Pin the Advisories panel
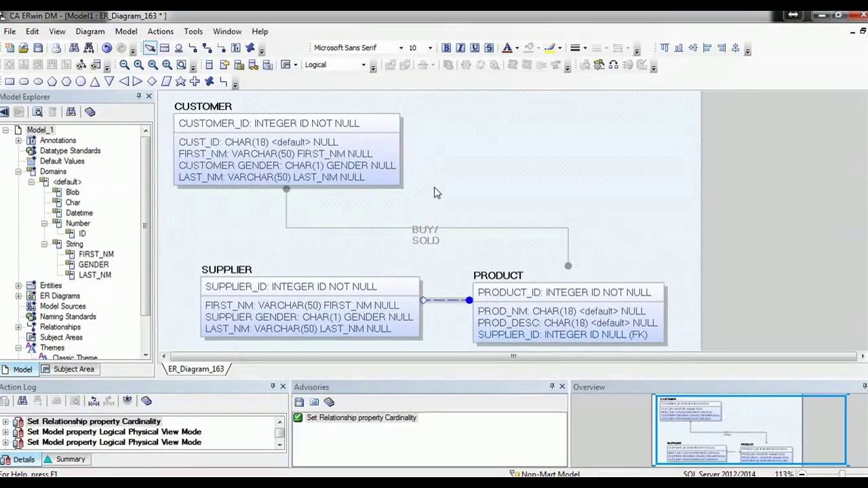The width and height of the screenshot is (868, 488). pos(552,386)
